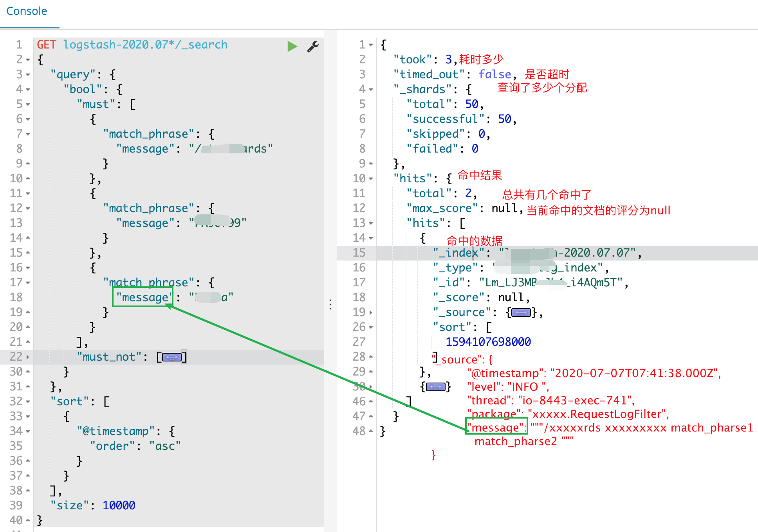Collapse inner hits array at response line 13
The image size is (758, 532).
(371, 223)
